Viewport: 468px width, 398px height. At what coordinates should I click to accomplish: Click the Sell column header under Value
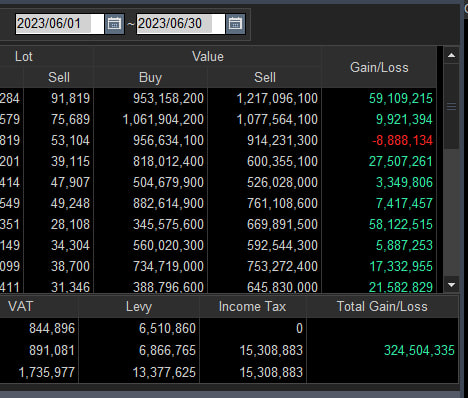click(x=265, y=77)
